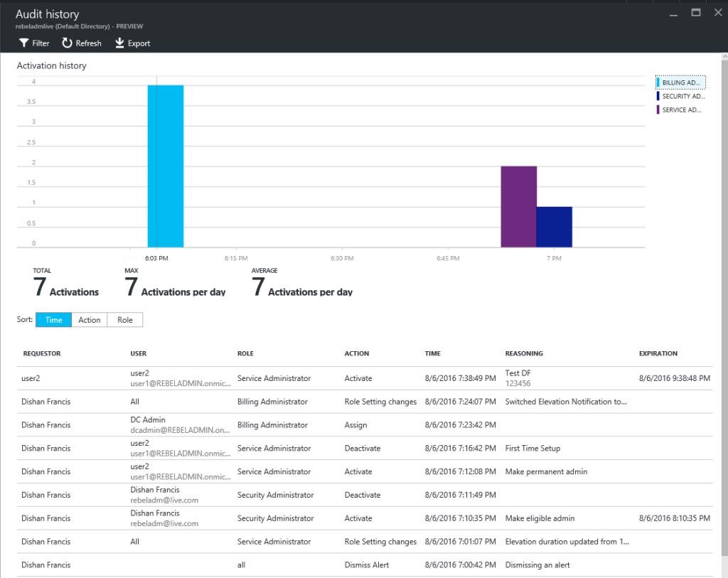Export the audit history data

pos(132,43)
